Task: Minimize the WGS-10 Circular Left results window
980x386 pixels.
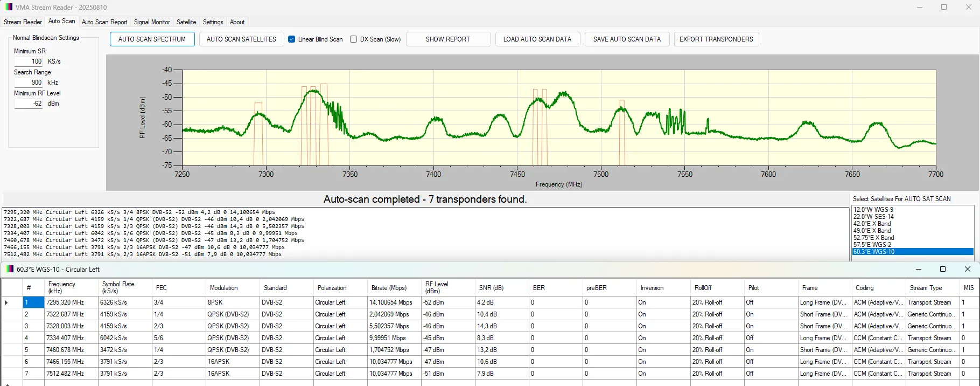Action: (918, 269)
